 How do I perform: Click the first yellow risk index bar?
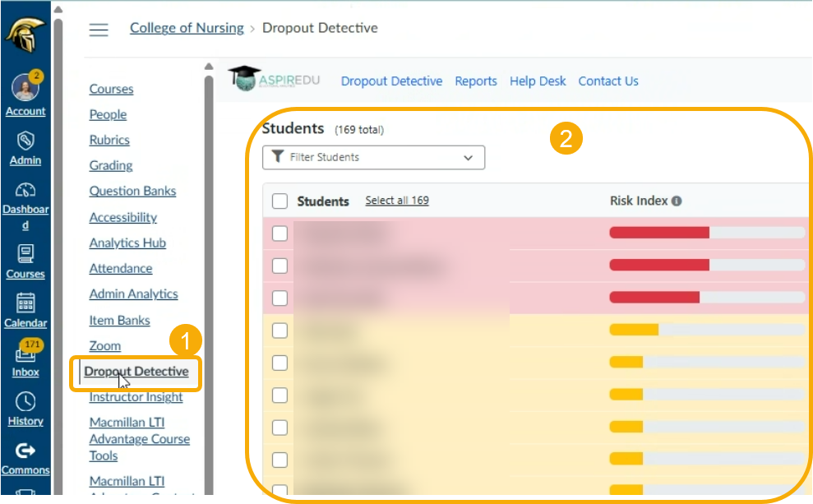(x=707, y=330)
